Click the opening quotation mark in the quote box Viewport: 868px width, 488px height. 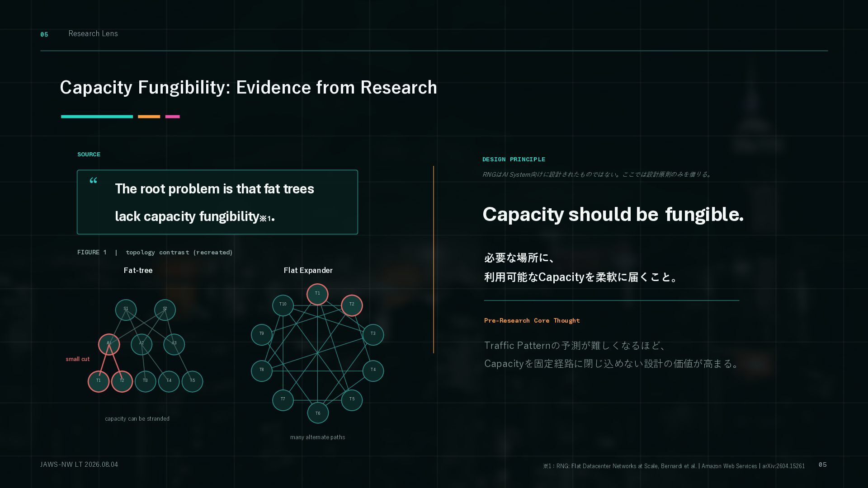(94, 181)
